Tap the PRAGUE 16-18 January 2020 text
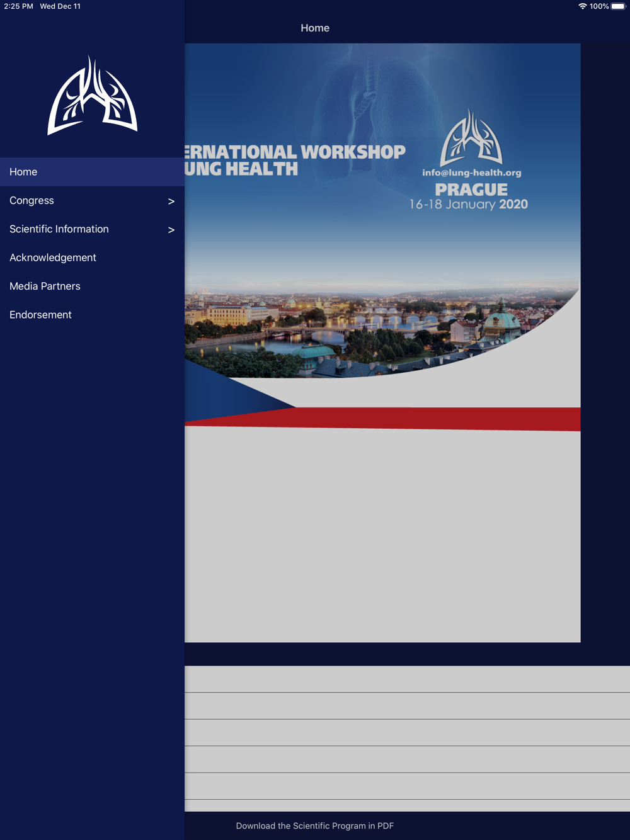Image resolution: width=630 pixels, height=840 pixels. point(469,196)
